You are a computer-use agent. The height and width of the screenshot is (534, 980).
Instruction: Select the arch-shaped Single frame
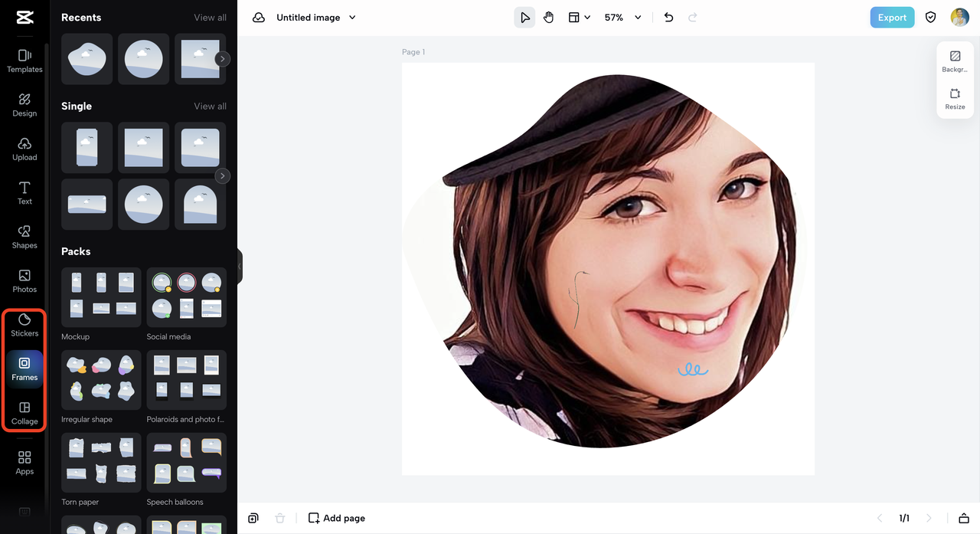tap(200, 205)
